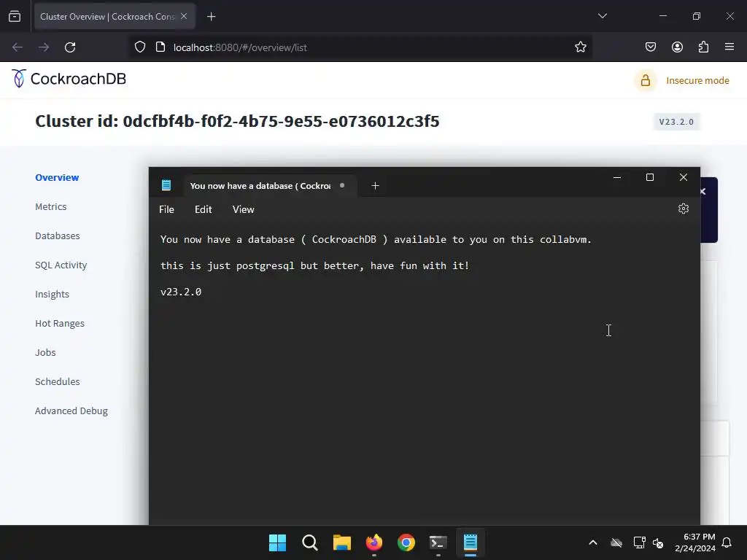Click the line 'this is just postgresql but better'
747x560 pixels.
[315, 265]
